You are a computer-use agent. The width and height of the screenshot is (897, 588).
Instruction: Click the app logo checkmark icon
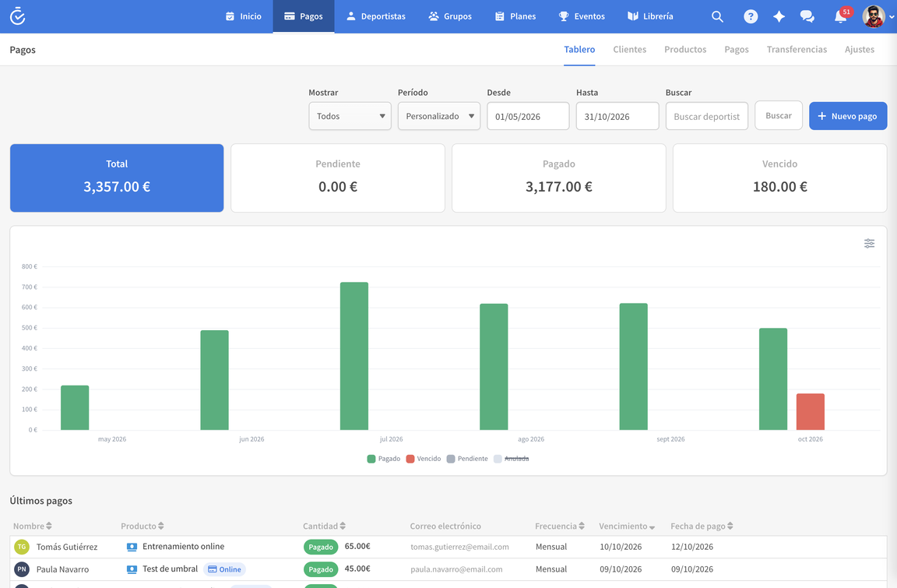coord(18,16)
